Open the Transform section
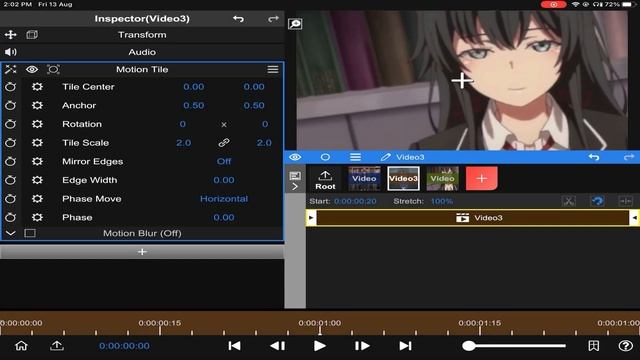This screenshot has height=360, width=640. coord(142,35)
